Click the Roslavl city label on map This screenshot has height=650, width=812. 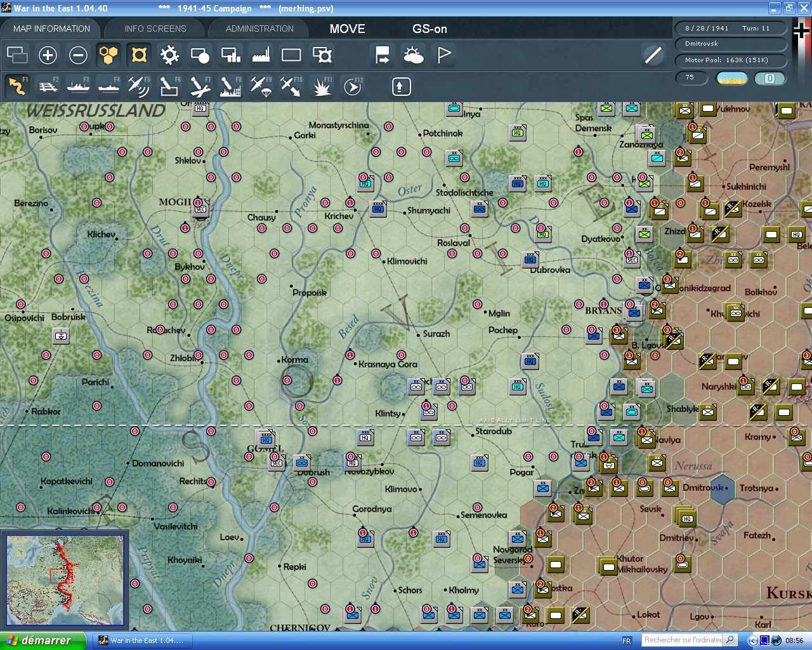coord(454,243)
